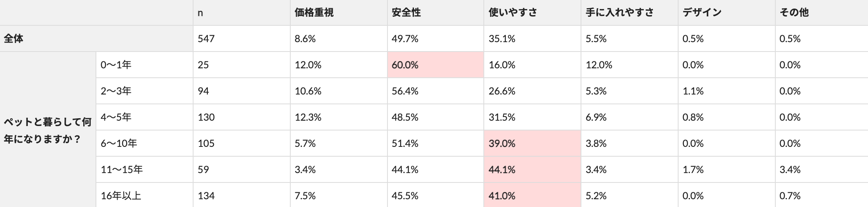Select the 全体 row header
This screenshot has height=207, width=868.
(14, 39)
